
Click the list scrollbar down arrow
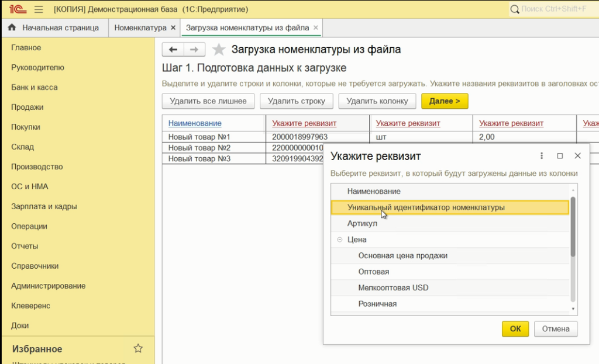(573, 309)
